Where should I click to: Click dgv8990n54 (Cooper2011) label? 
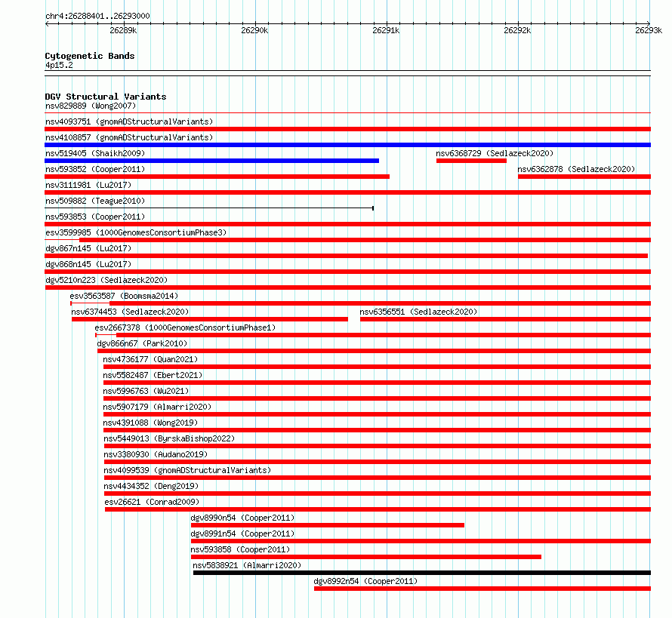pos(242,518)
